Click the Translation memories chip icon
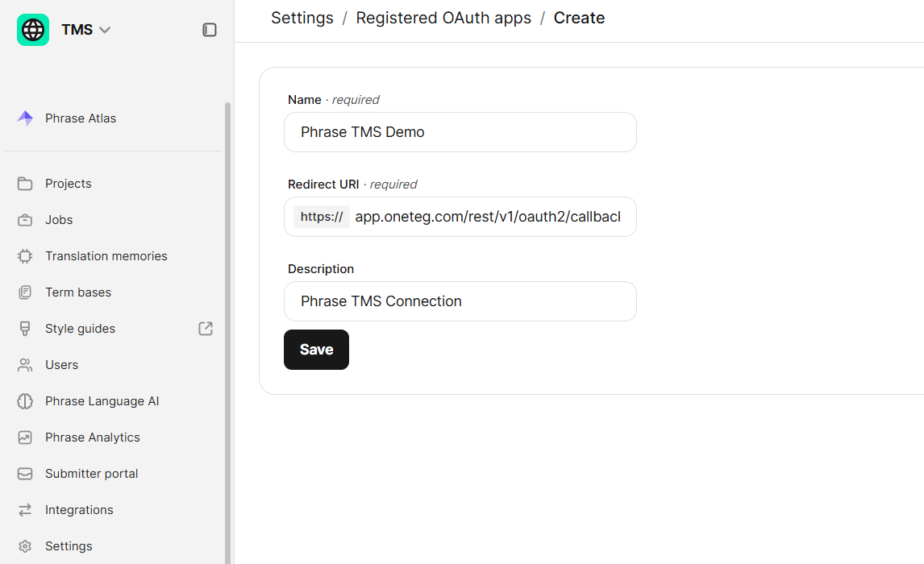Screen dimensions: 924x564 25,256
